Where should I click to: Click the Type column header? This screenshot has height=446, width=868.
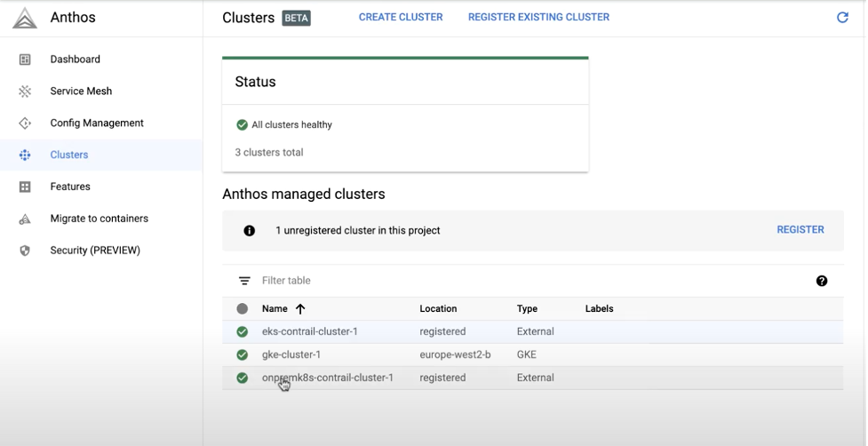click(527, 309)
